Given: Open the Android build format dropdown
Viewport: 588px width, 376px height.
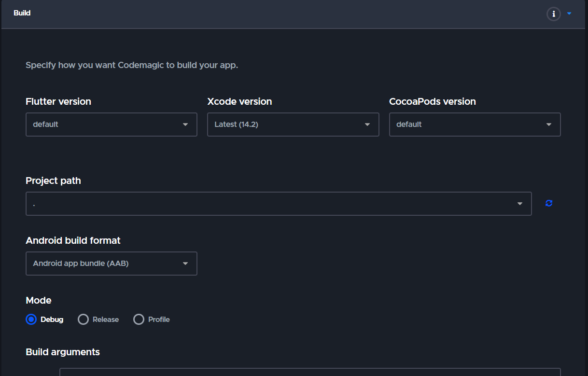Looking at the screenshot, I should (x=112, y=264).
